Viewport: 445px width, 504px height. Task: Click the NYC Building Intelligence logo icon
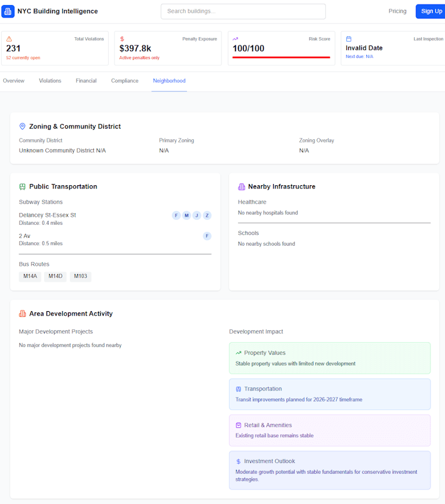[x=8, y=11]
